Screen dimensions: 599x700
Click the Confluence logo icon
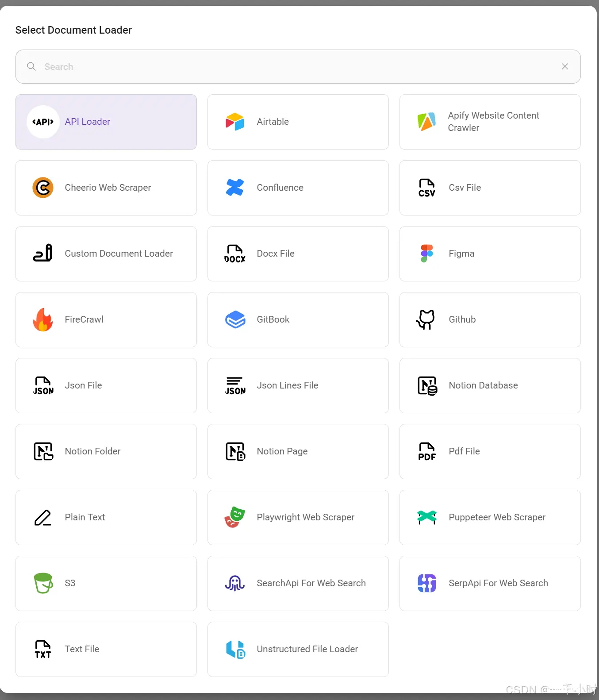point(235,188)
